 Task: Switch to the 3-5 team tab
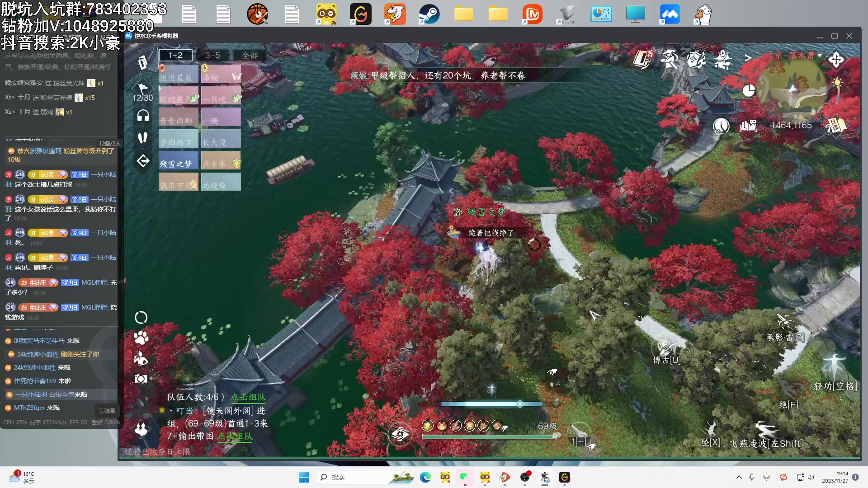(212, 55)
